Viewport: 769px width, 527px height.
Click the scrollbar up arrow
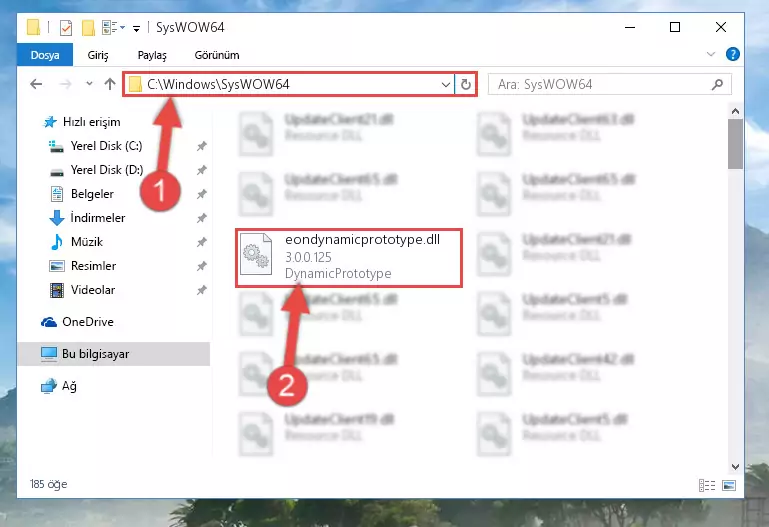pyautogui.click(x=735, y=111)
